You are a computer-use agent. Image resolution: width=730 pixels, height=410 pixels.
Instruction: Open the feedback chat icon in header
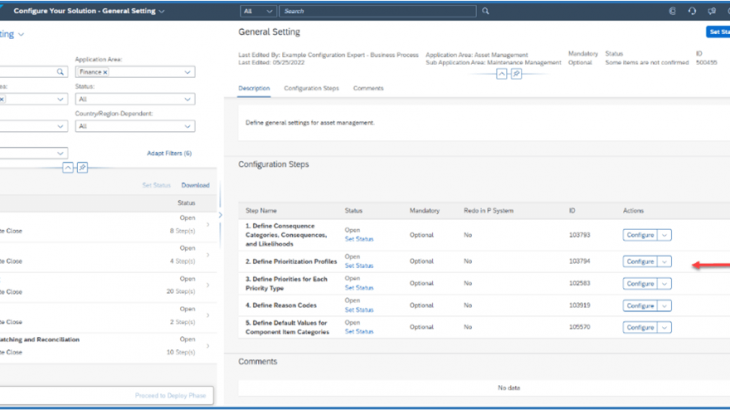click(712, 11)
